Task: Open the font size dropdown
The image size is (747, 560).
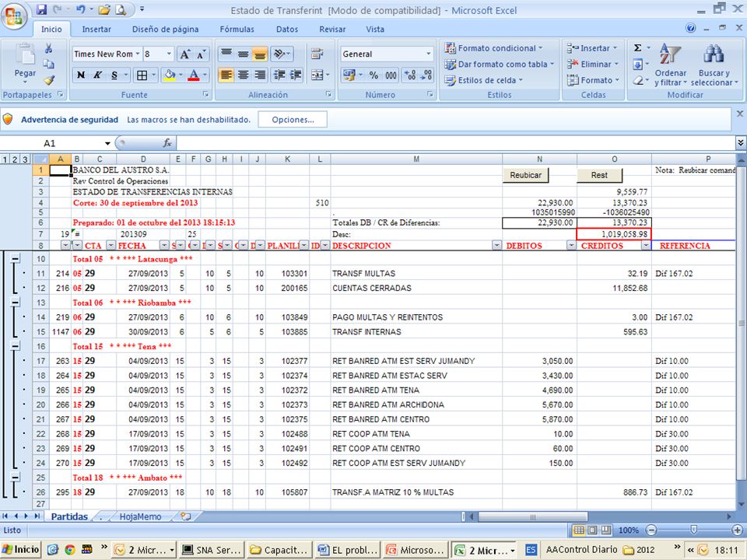Action: [169, 54]
